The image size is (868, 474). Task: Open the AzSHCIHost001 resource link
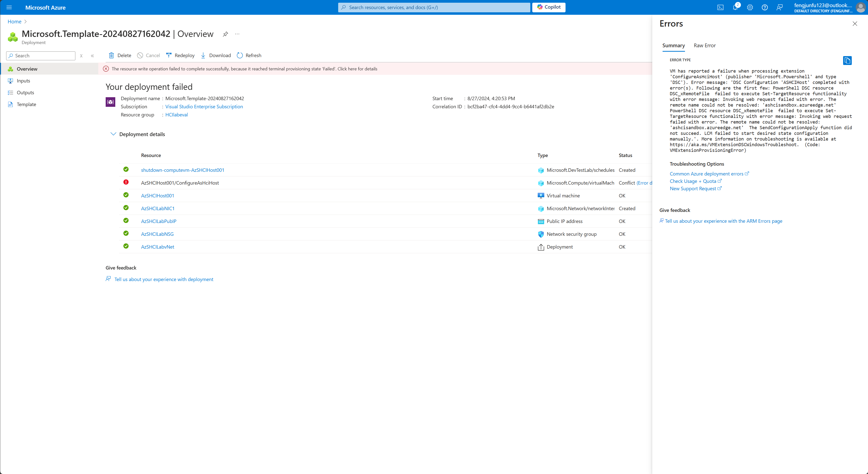click(x=158, y=196)
